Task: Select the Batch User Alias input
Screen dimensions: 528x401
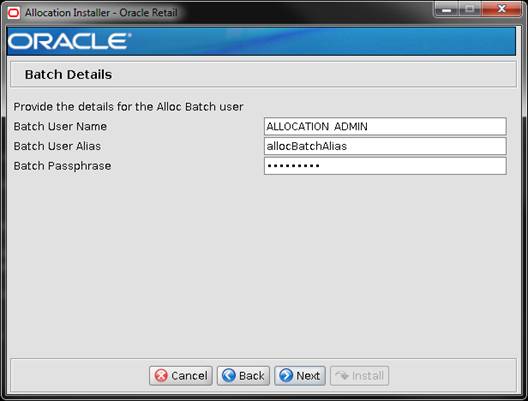Action: point(385,146)
